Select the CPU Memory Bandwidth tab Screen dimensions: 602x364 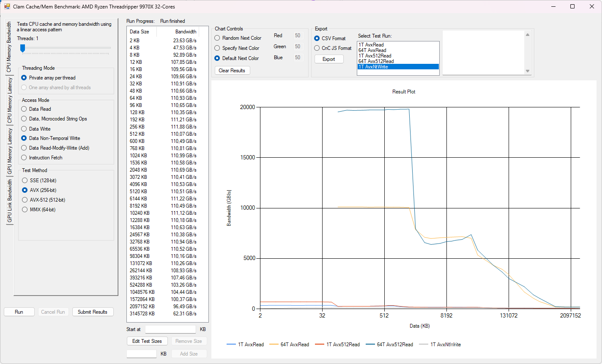[9, 47]
